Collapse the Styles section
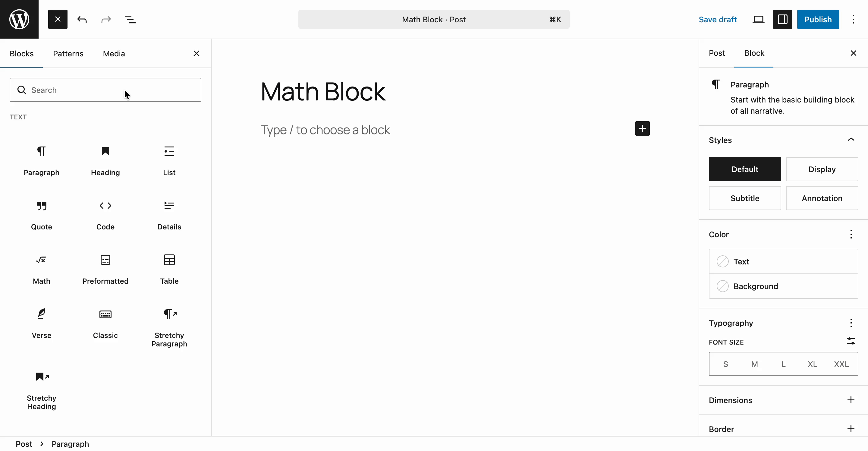Image resolution: width=868 pixels, height=451 pixels. click(851, 140)
